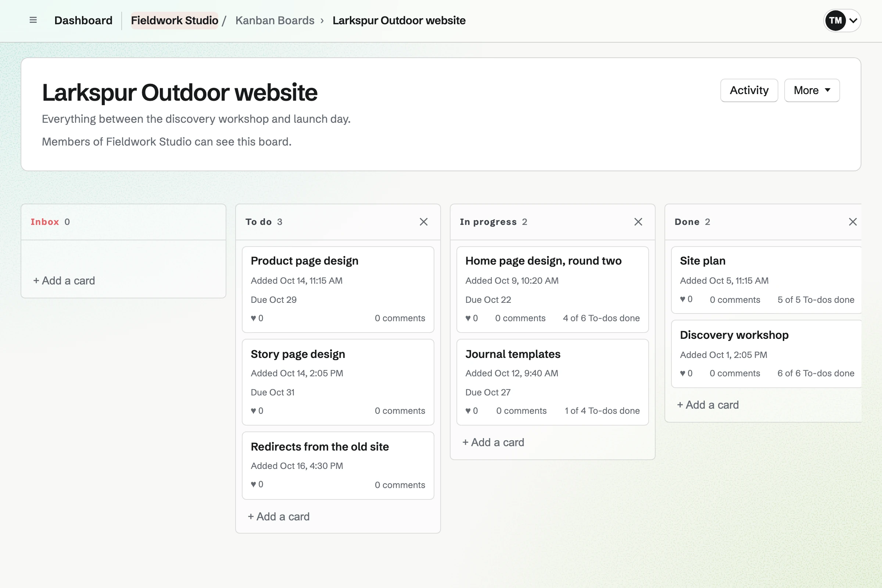Open Fieldwork Studio breadcrumb
Image resolution: width=882 pixels, height=588 pixels.
pos(174,20)
